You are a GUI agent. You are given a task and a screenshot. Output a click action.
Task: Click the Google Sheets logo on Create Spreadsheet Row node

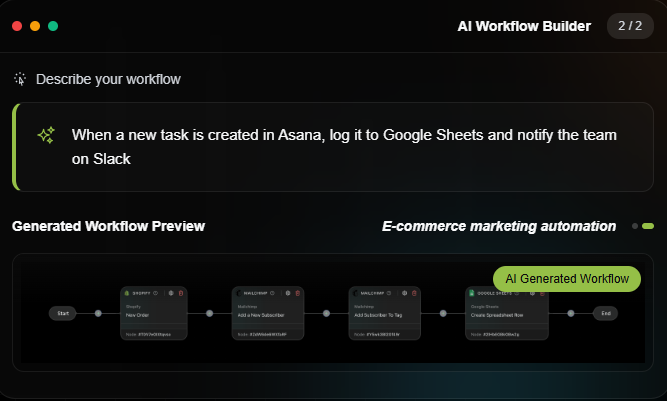point(472,293)
